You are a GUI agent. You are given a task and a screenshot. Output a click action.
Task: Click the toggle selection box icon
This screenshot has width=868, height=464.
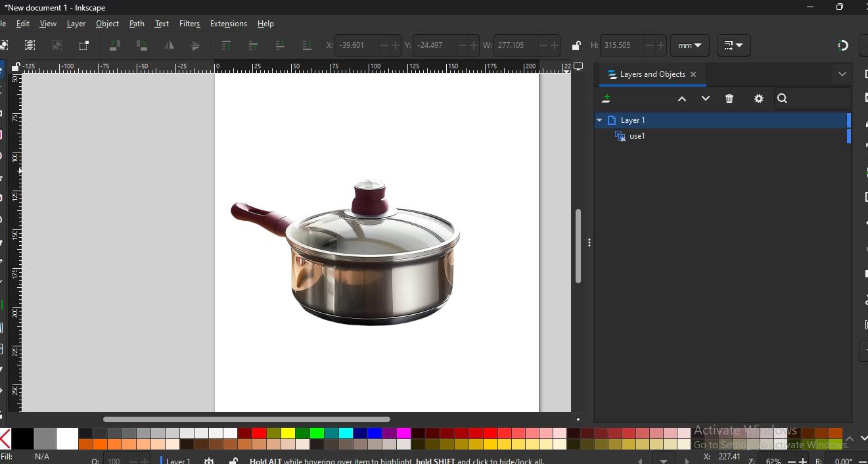coord(83,45)
